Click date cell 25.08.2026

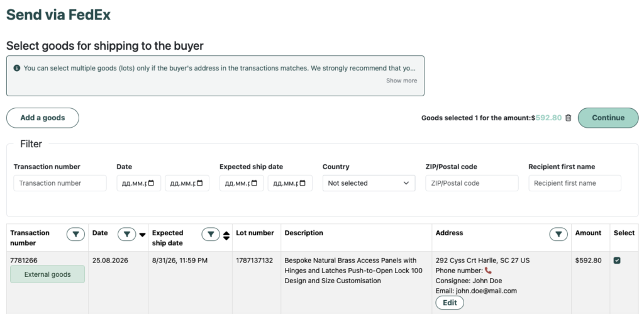click(110, 261)
